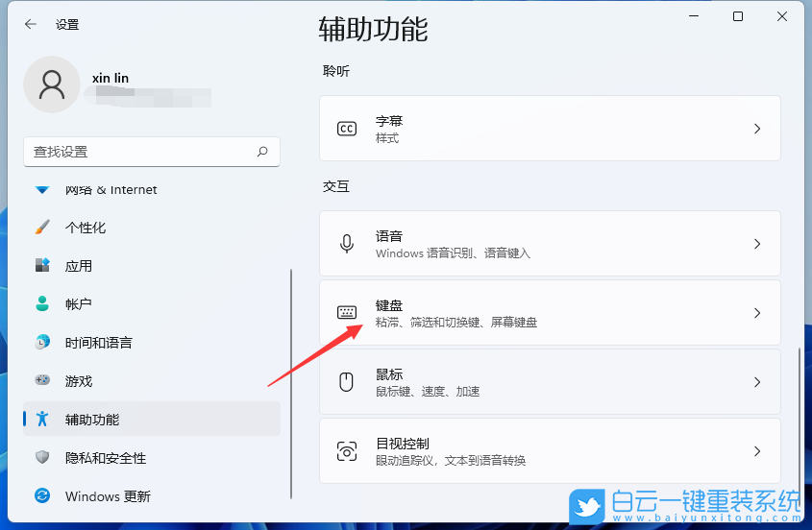Click the 聆听 section heading
812x530 pixels.
tap(336, 71)
